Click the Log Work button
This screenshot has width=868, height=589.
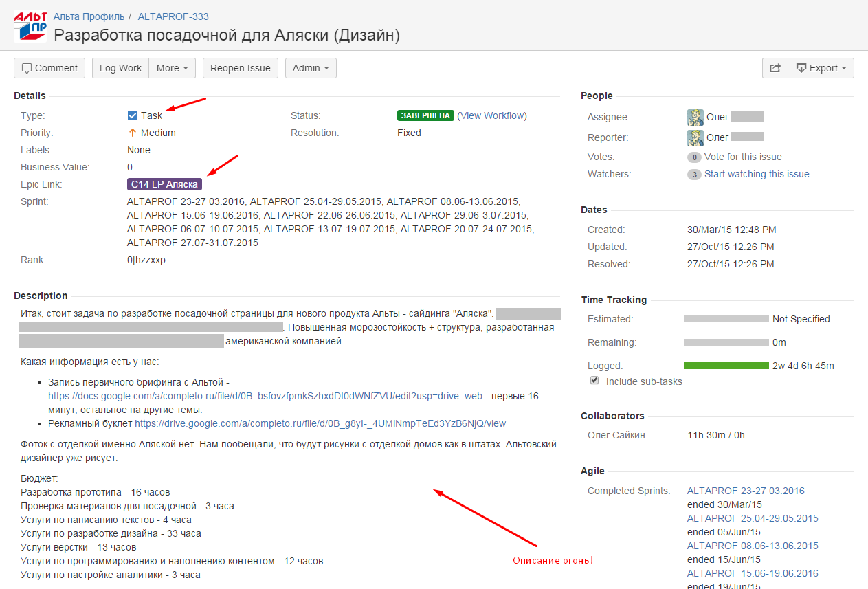pyautogui.click(x=120, y=68)
